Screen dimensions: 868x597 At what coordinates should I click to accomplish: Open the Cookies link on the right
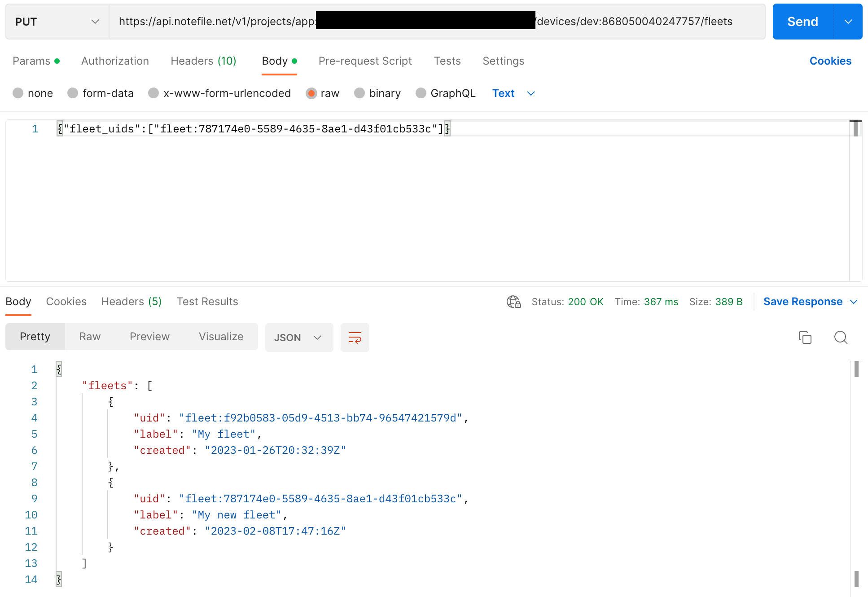830,61
